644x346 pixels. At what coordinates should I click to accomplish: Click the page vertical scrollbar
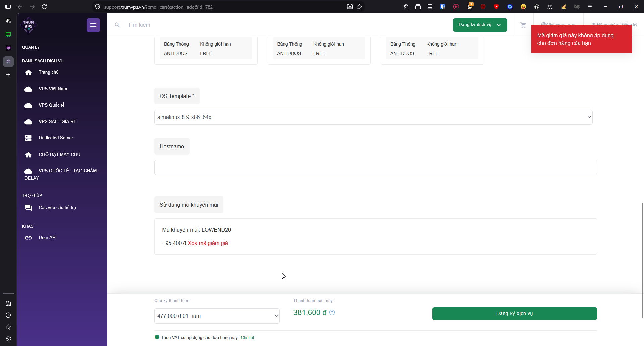(x=643, y=260)
